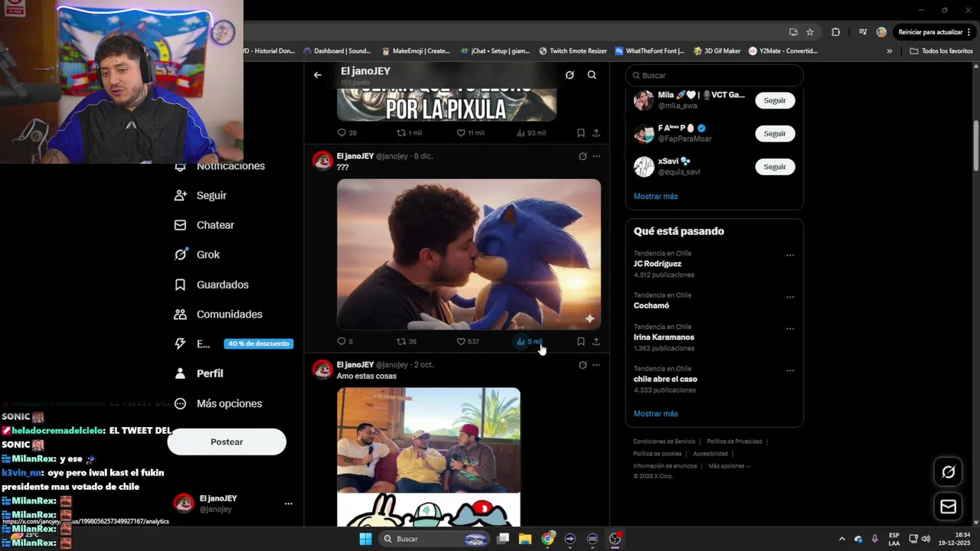The width and height of the screenshot is (980, 551).
Task: Open floating messages envelope button
Action: coord(948,507)
